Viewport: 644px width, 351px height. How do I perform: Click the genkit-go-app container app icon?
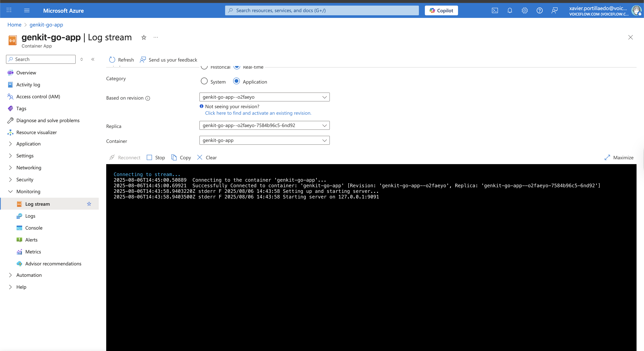[12, 40]
